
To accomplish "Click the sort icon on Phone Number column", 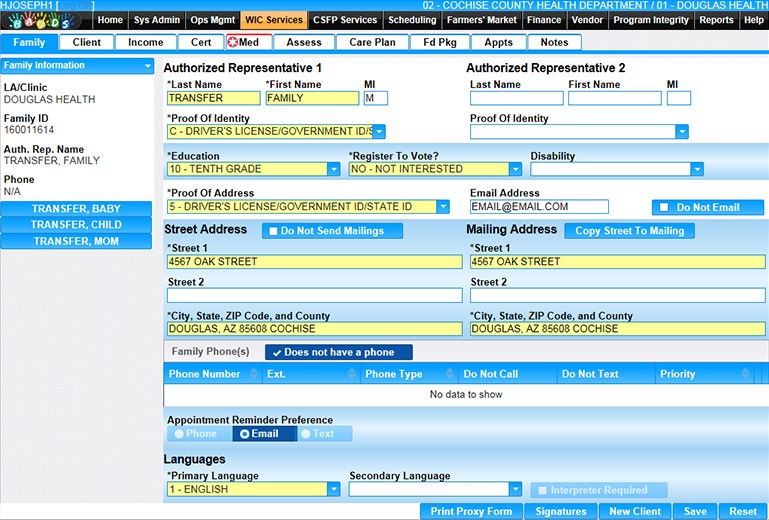I will point(251,374).
